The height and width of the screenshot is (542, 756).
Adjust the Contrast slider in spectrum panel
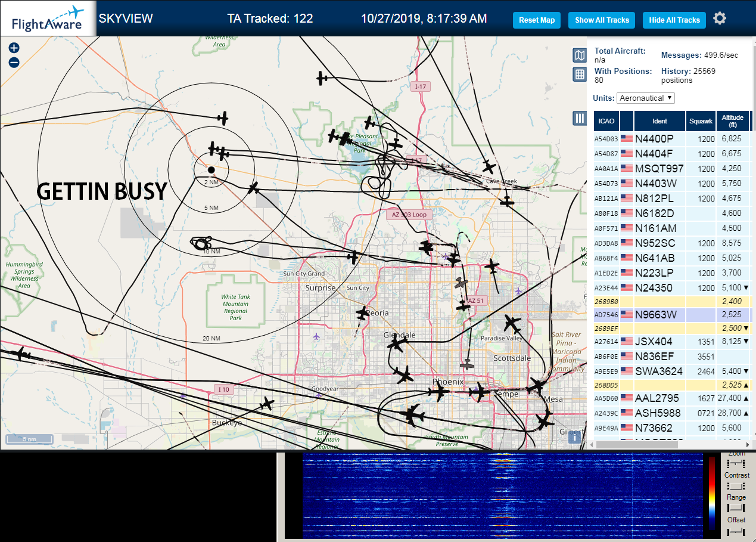coord(736,486)
